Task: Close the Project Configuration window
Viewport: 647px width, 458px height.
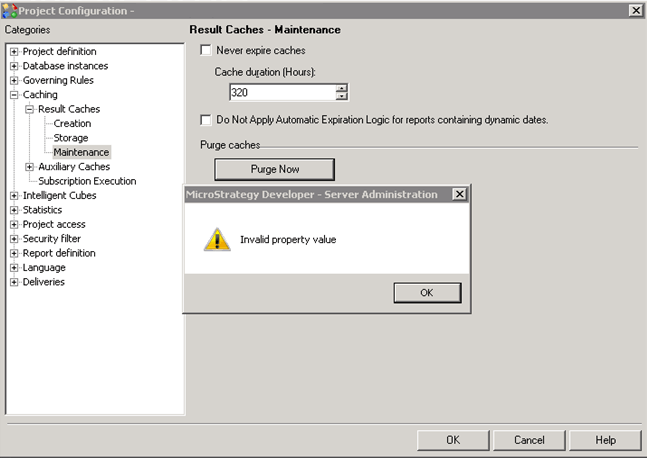Action: click(x=635, y=9)
